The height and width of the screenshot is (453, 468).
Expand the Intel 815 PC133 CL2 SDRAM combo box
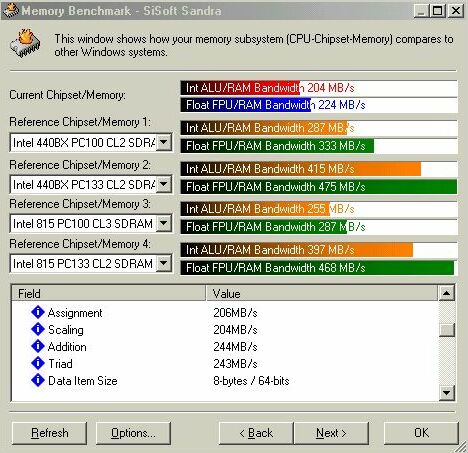pos(164,264)
